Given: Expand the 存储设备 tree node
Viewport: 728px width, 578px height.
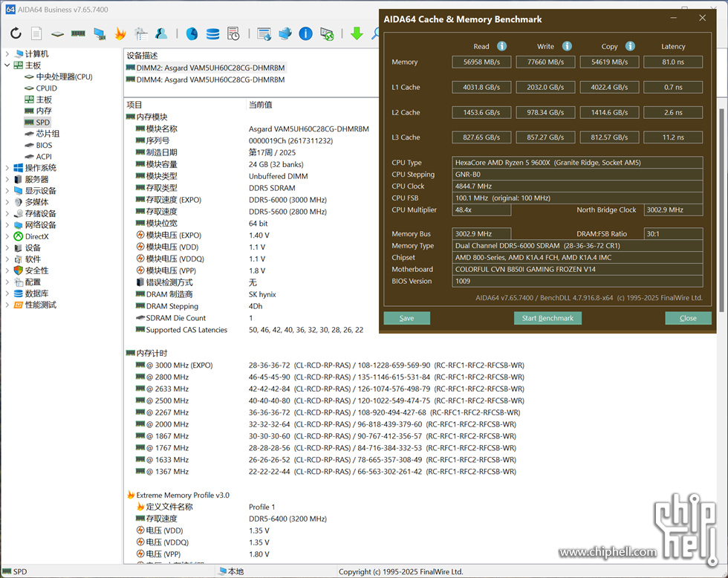Looking at the screenshot, I should coord(7,213).
